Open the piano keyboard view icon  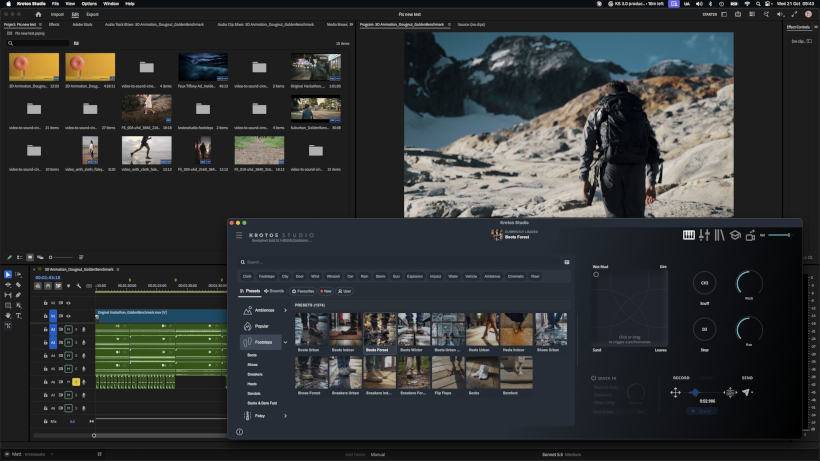(689, 235)
